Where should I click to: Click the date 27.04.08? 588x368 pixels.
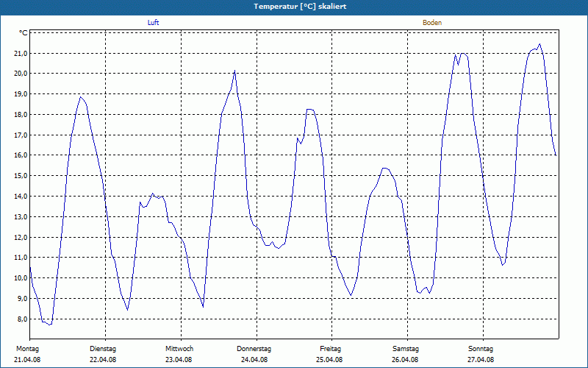[481, 360]
